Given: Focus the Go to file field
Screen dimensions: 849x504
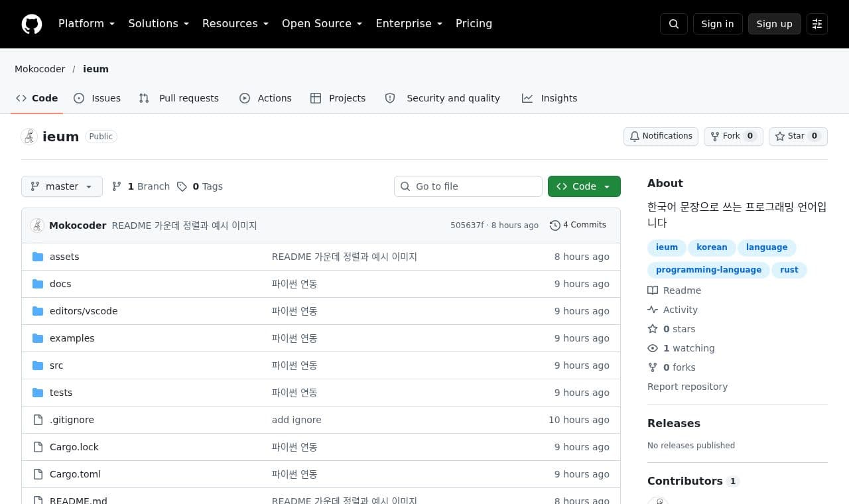Looking at the screenshot, I should click(468, 186).
